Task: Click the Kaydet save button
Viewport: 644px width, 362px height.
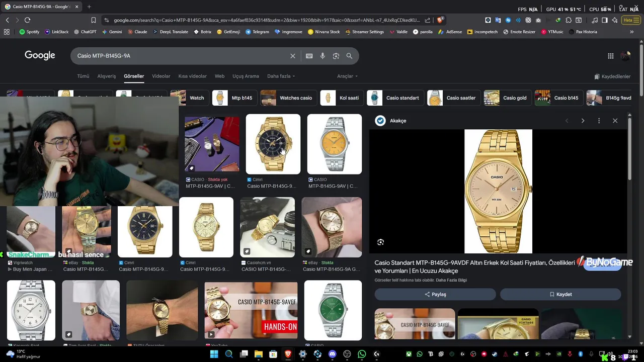Action: 560,294
